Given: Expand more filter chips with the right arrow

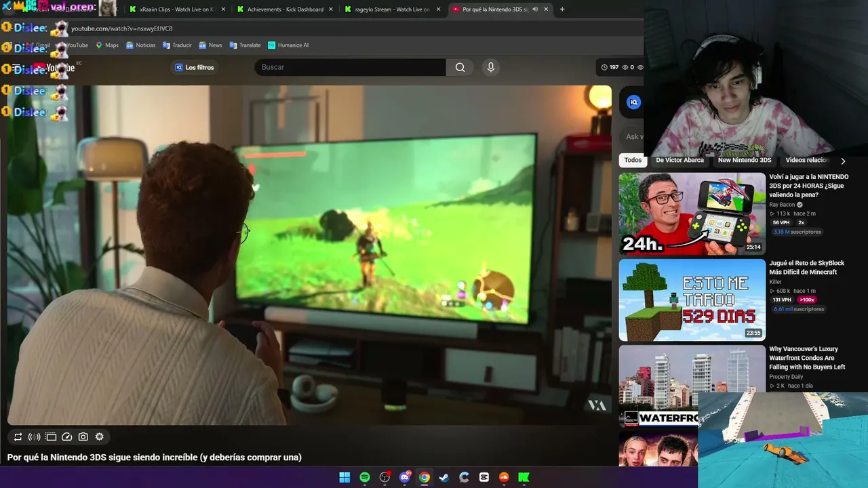Looking at the screenshot, I should (x=843, y=161).
